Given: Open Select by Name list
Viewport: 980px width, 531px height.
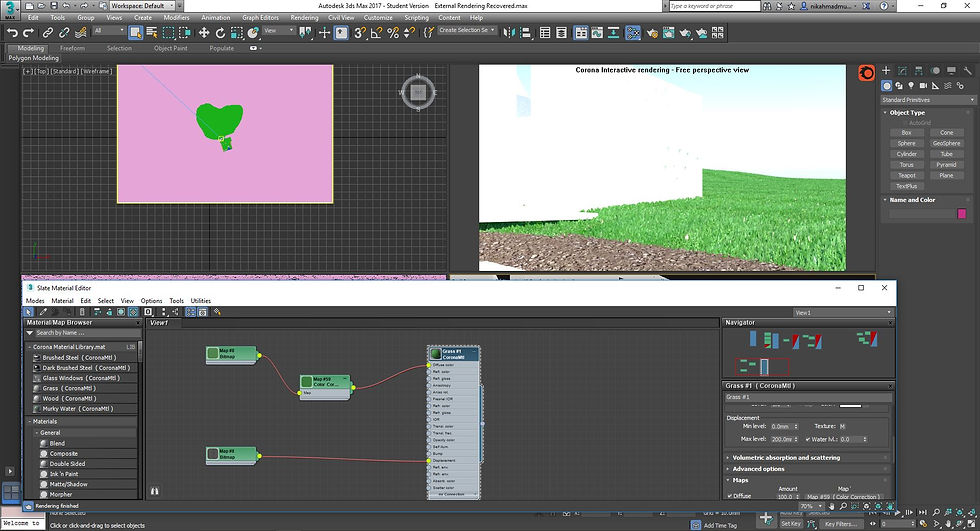Looking at the screenshot, I should point(151,32).
